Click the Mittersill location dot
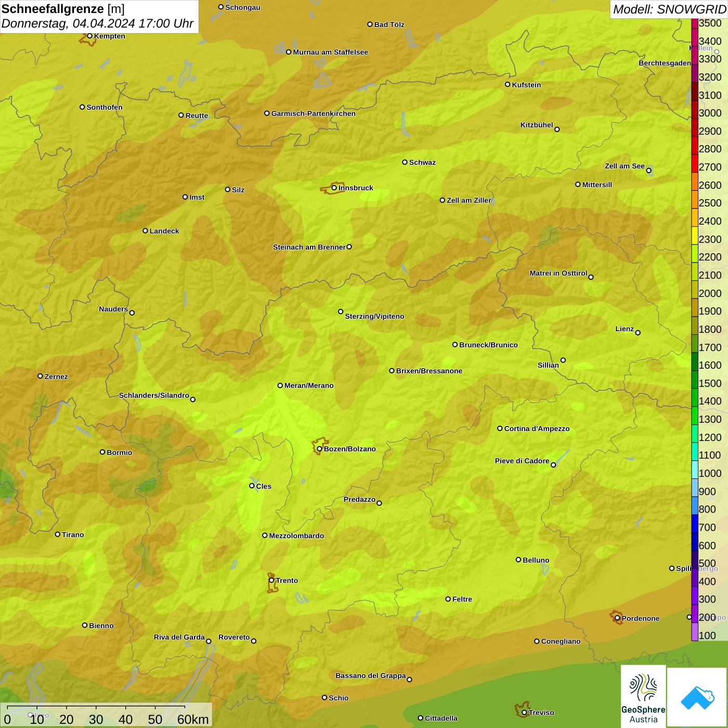 tap(578, 184)
